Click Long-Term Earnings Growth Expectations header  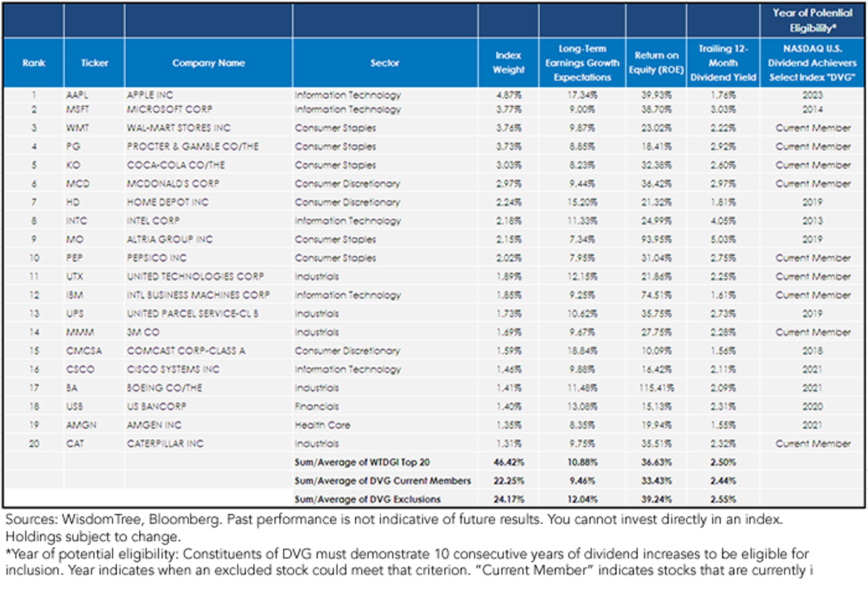tap(583, 63)
